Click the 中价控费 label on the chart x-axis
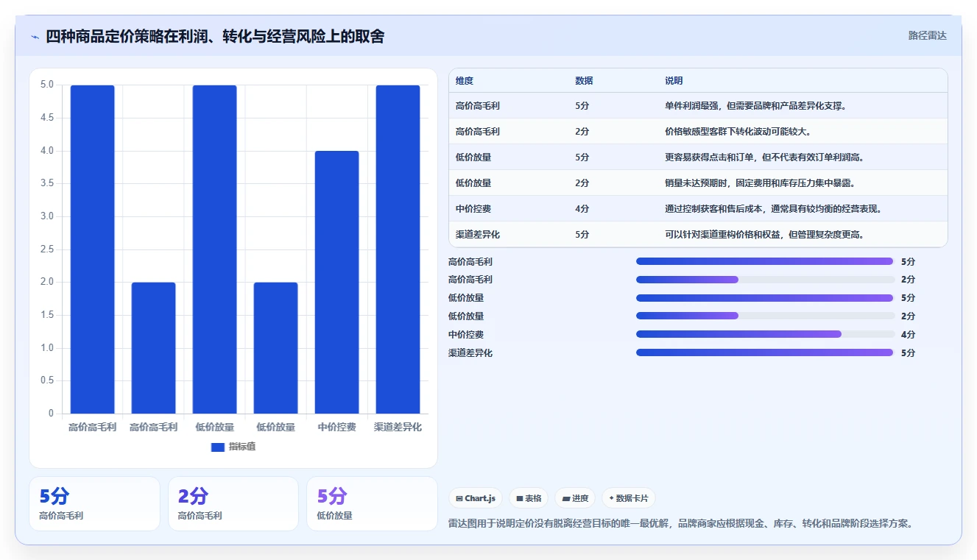Viewport: 977px width, 560px height. pos(337,428)
